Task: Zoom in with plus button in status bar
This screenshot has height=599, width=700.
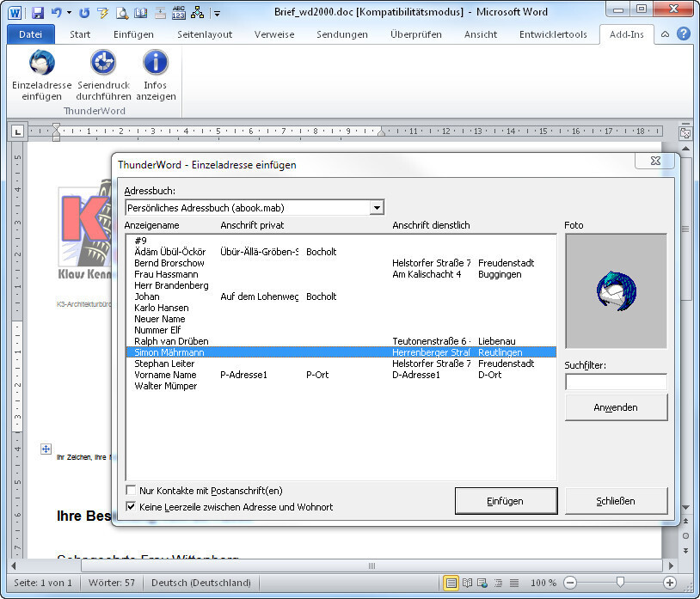Action: [670, 583]
